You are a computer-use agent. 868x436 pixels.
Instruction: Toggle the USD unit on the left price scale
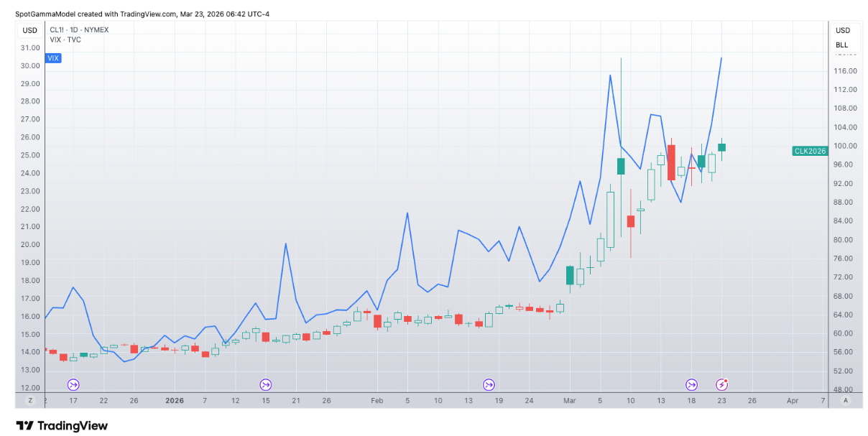pos(29,30)
